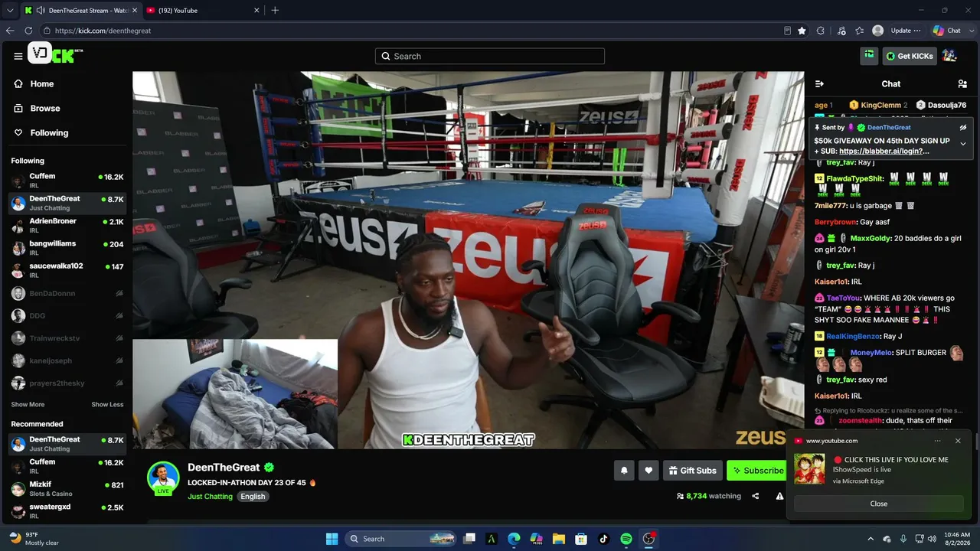
Task: Open offline channel Trainwreckstv
Action: [x=67, y=338]
